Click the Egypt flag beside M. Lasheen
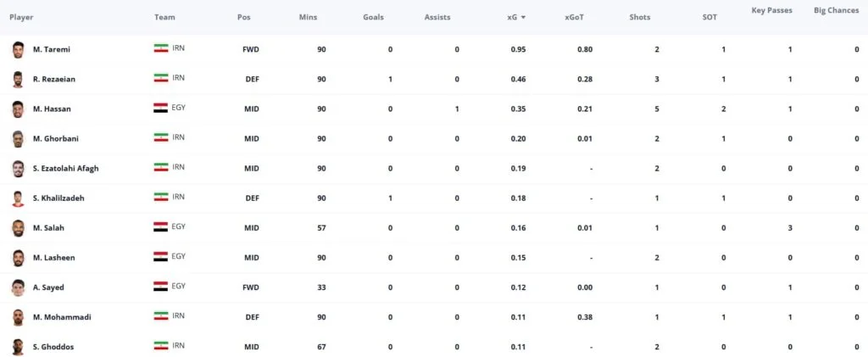Viewport: 868px width, 357px height. tap(160, 256)
